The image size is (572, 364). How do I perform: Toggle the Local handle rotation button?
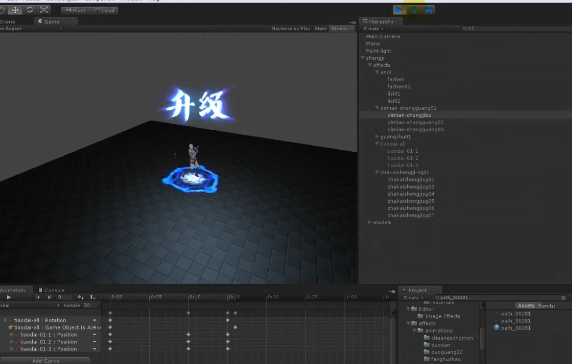tap(104, 11)
